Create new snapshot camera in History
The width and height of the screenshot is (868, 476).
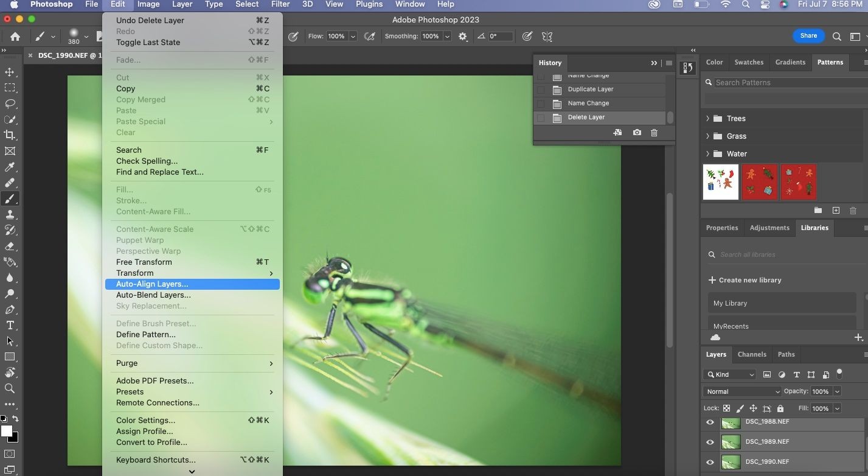(637, 133)
